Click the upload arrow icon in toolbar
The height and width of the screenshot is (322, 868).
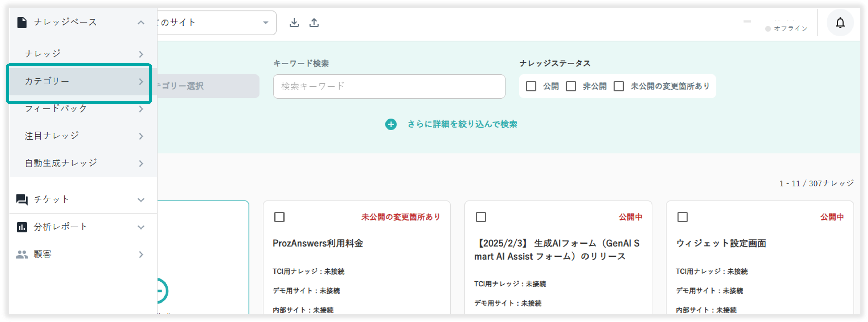[314, 23]
